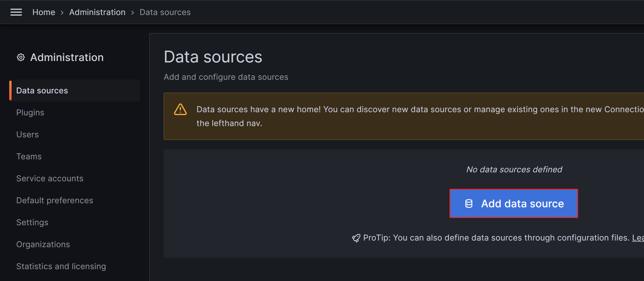The width and height of the screenshot is (644, 281).
Task: Click the database icon in Add button
Action: (469, 204)
